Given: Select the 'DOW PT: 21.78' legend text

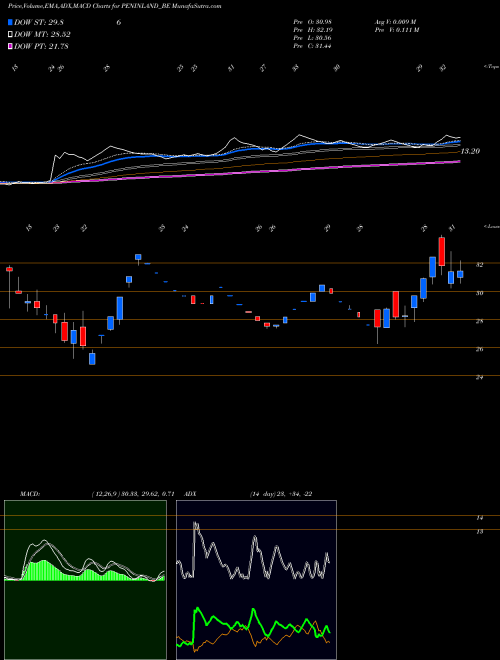Looking at the screenshot, I should pyautogui.click(x=41, y=46).
